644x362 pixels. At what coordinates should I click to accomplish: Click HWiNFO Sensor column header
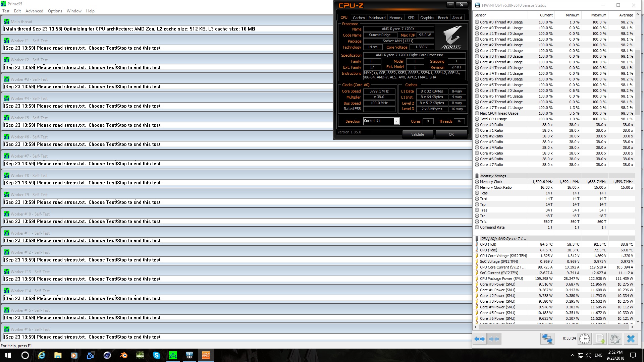pos(500,15)
